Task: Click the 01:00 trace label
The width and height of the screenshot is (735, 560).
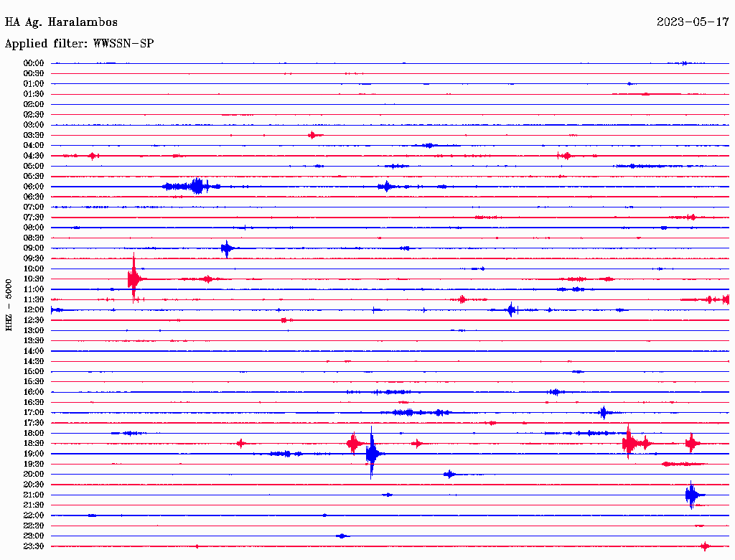Action: coord(34,83)
